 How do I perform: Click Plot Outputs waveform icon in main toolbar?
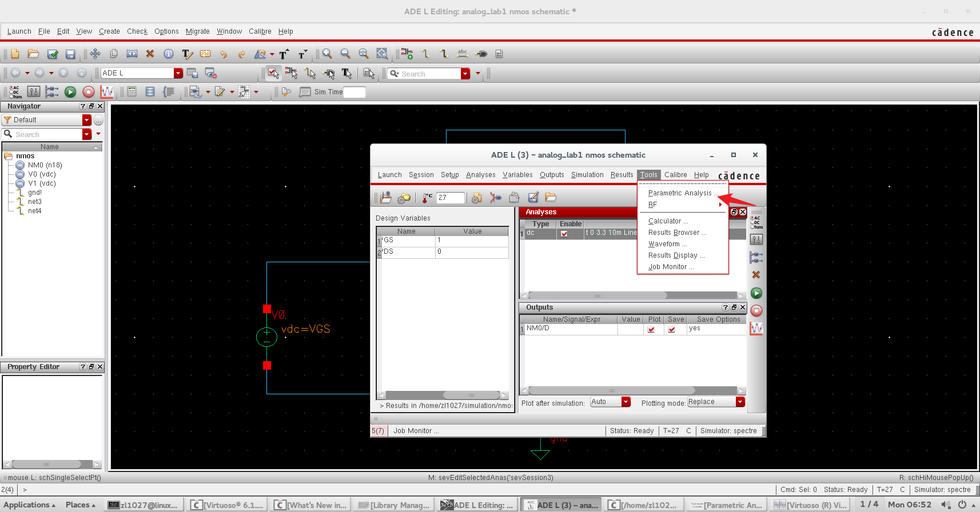[107, 91]
